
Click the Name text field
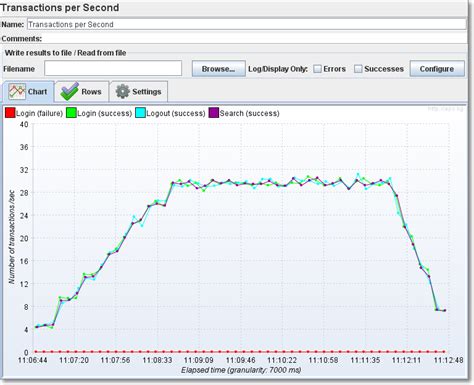[246, 24]
